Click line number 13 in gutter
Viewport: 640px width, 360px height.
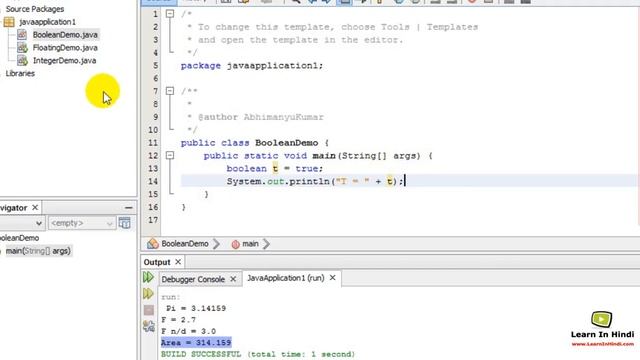(153, 169)
